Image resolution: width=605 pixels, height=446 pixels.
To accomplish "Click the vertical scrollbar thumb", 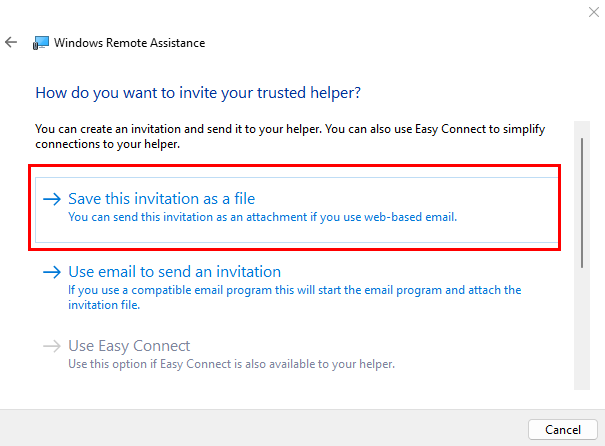I will 582,200.
